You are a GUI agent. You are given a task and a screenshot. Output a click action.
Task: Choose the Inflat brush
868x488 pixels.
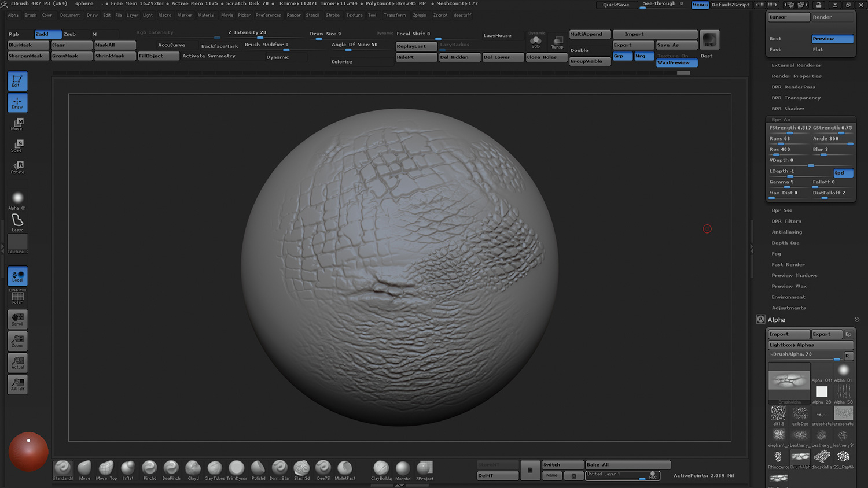pos(128,468)
